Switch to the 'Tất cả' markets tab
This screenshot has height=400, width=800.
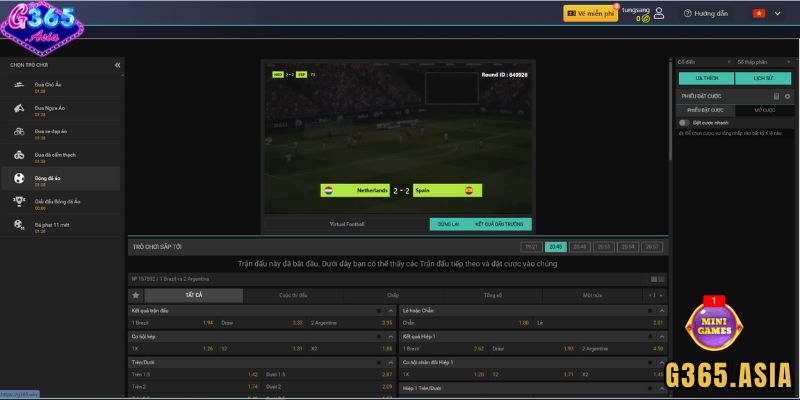pyautogui.click(x=194, y=295)
